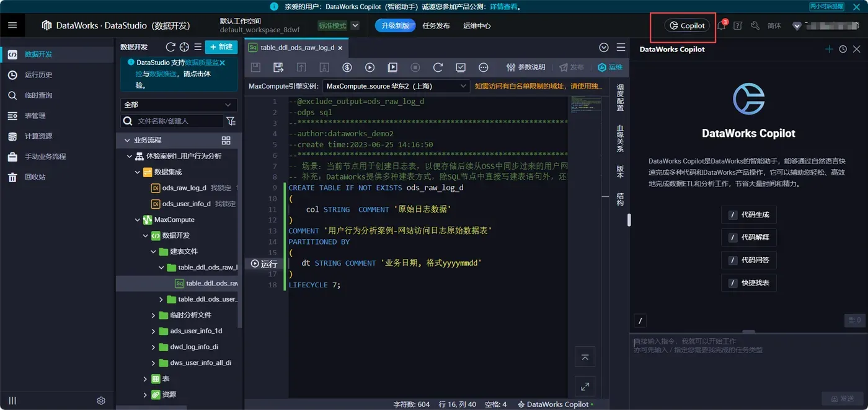This screenshot has width=868, height=410.
Task: Open the help question mark icon
Action: 738,25
